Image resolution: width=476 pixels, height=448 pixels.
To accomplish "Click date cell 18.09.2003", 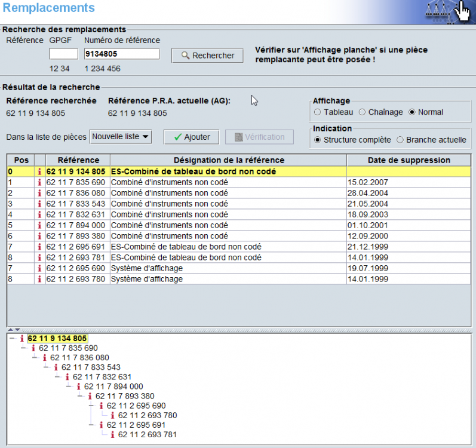I will 409,214.
